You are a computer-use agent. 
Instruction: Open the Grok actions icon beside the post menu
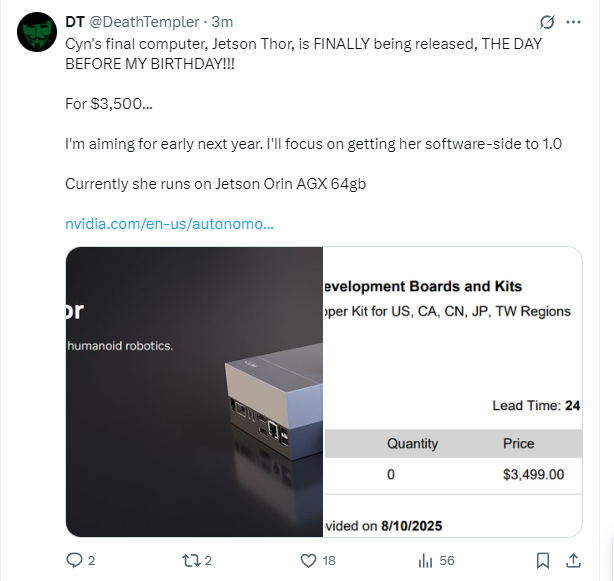click(547, 21)
